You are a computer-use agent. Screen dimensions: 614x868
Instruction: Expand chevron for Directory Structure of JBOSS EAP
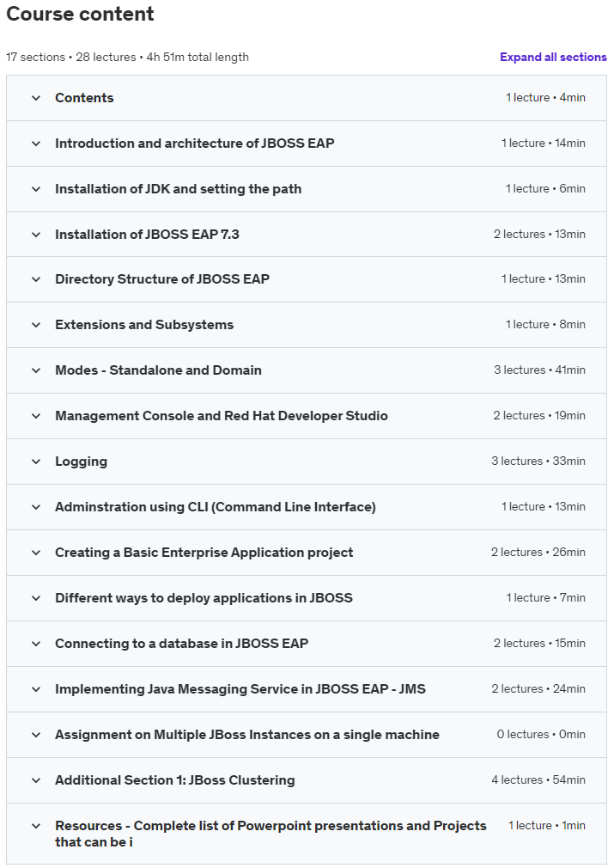coord(36,279)
